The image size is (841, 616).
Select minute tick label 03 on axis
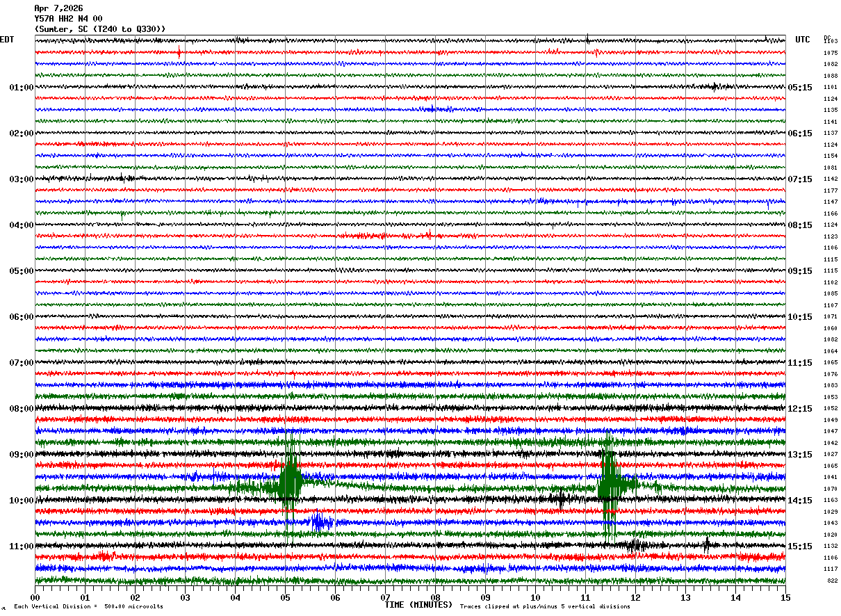tap(185, 597)
